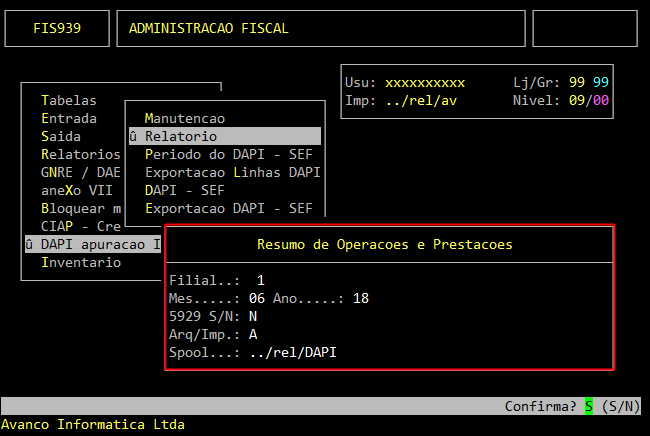Open the Tabelas menu entry
This screenshot has width=650, height=436.
pos(68,100)
